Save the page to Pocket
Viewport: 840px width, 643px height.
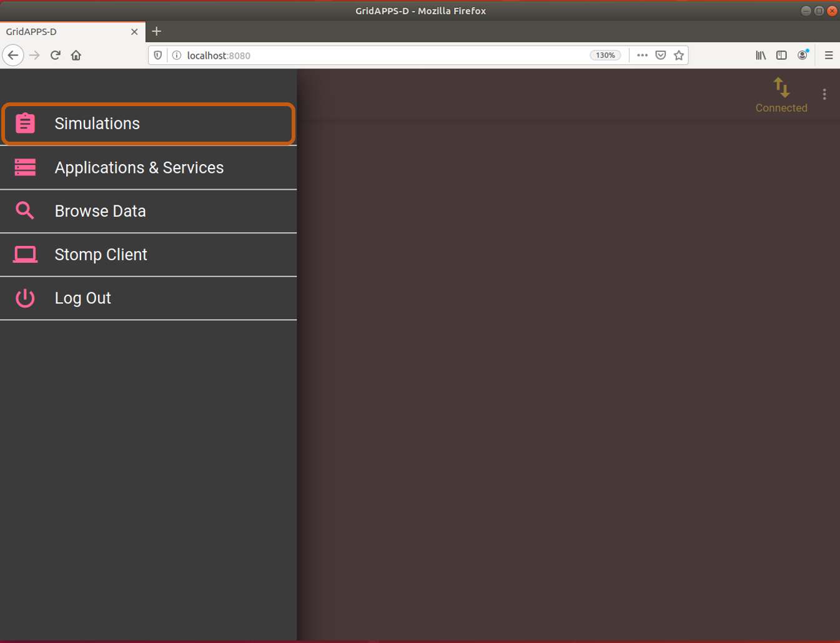pos(661,56)
